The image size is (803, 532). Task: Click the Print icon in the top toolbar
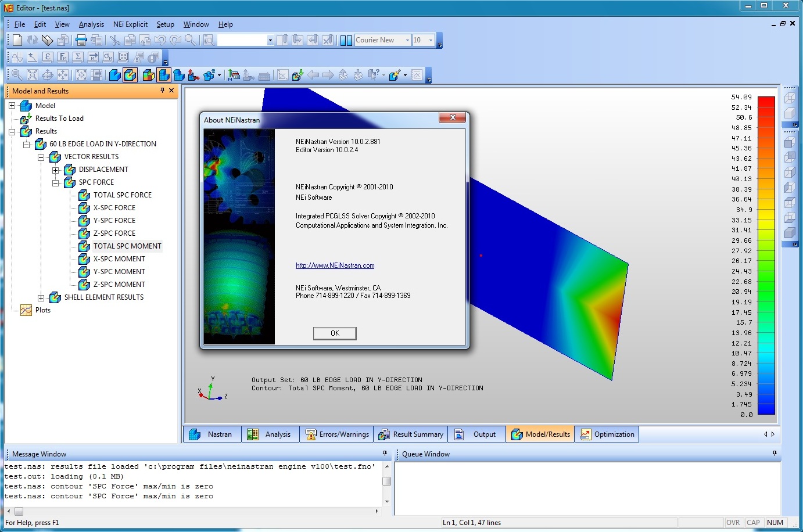pos(81,40)
